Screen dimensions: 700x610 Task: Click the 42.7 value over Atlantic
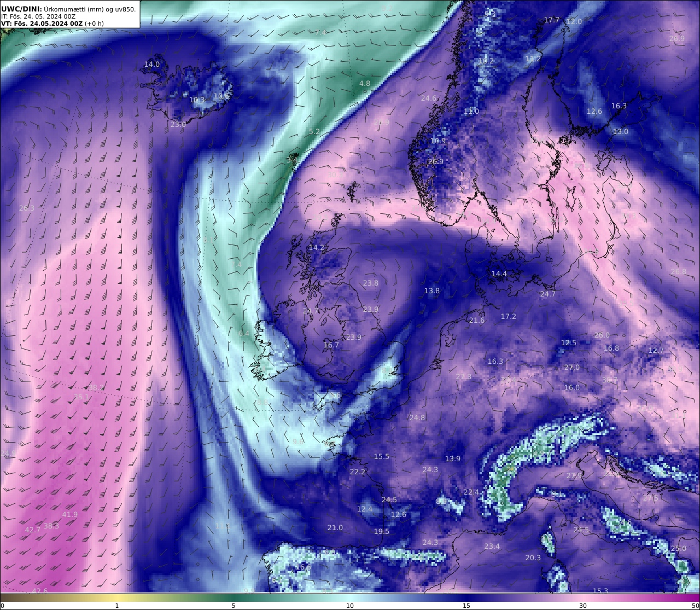[33, 530]
